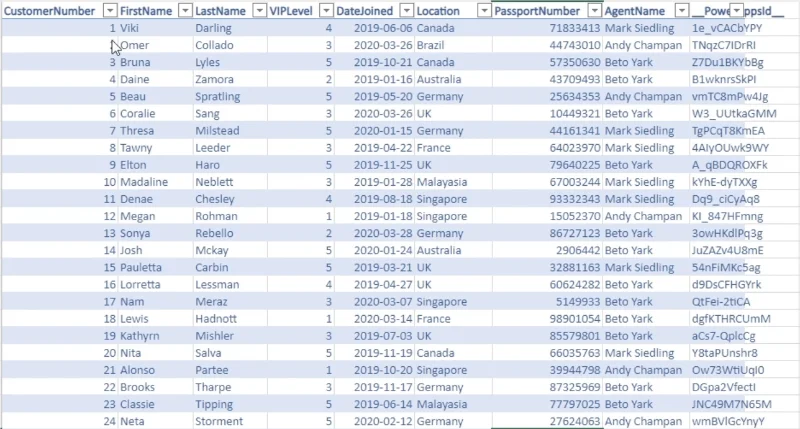Open the AgentName column filter dropdown
The height and width of the screenshot is (429, 800).
coord(682,11)
